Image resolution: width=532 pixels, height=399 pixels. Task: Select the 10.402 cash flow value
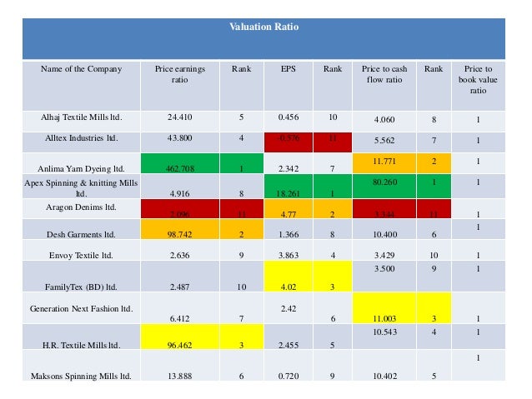tap(384, 377)
